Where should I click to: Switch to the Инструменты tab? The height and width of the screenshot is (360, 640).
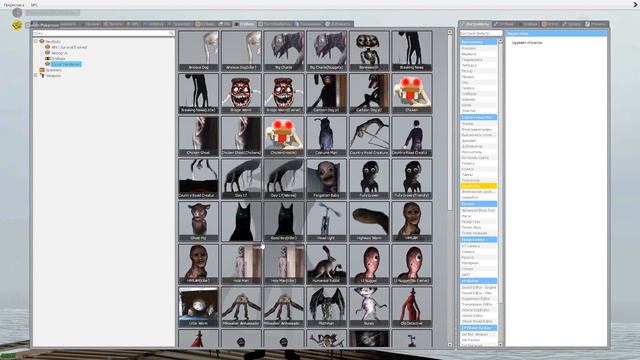coord(475,24)
